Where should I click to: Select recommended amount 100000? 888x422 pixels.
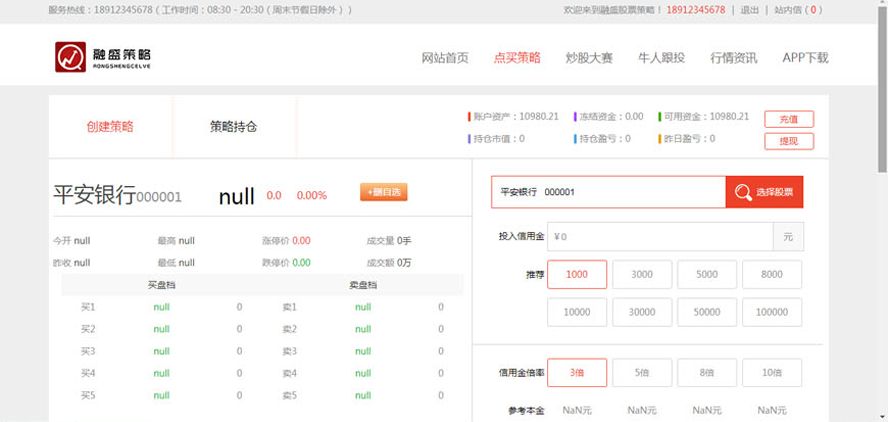point(772,312)
